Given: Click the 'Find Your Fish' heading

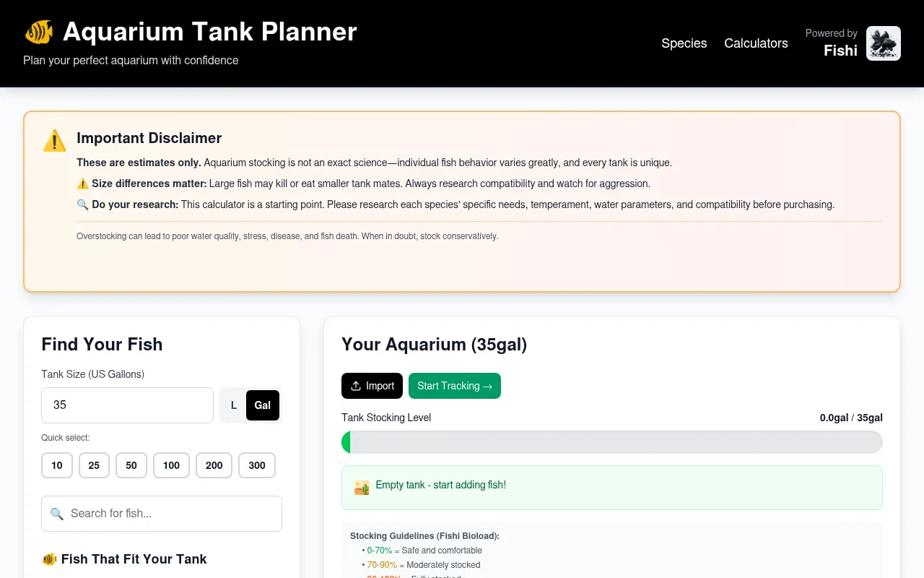Looking at the screenshot, I should (102, 345).
